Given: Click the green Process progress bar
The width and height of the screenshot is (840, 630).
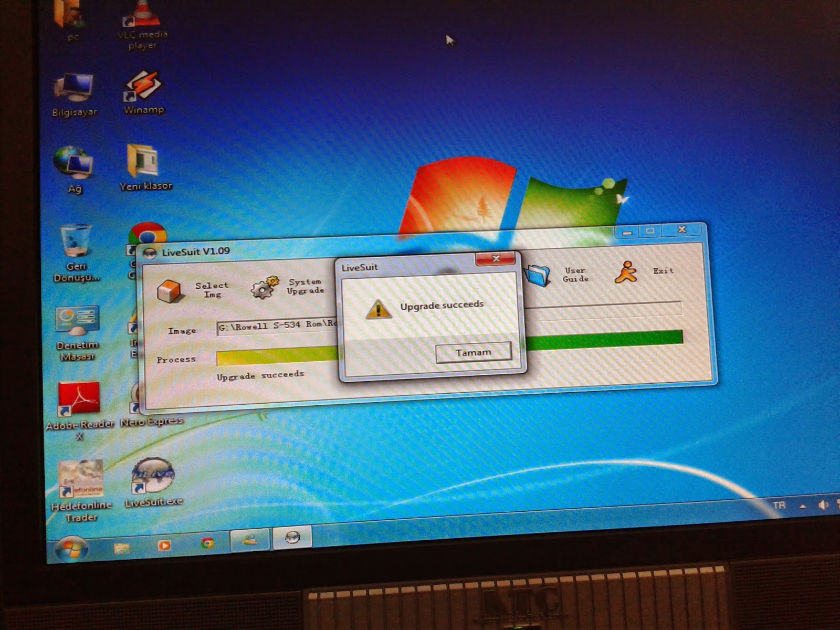Looking at the screenshot, I should pos(449,348).
